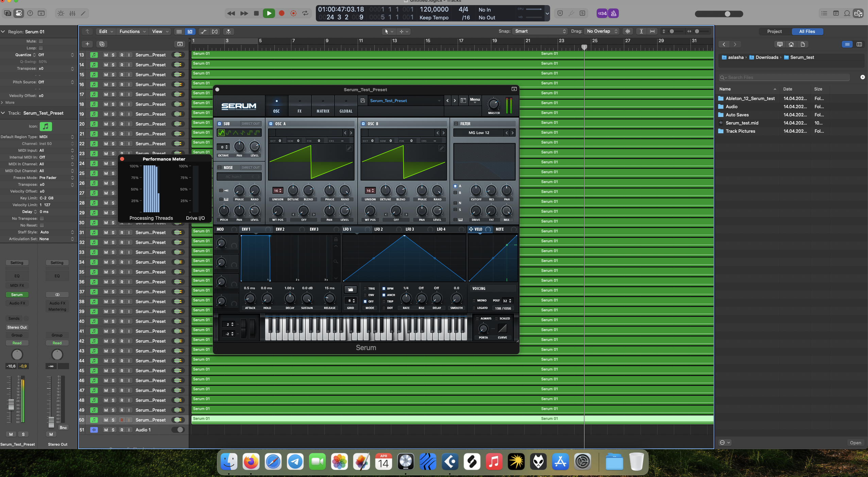Click the Read automation button on the Serum_Test_Preset strip
The image size is (868, 477).
[x=17, y=343]
